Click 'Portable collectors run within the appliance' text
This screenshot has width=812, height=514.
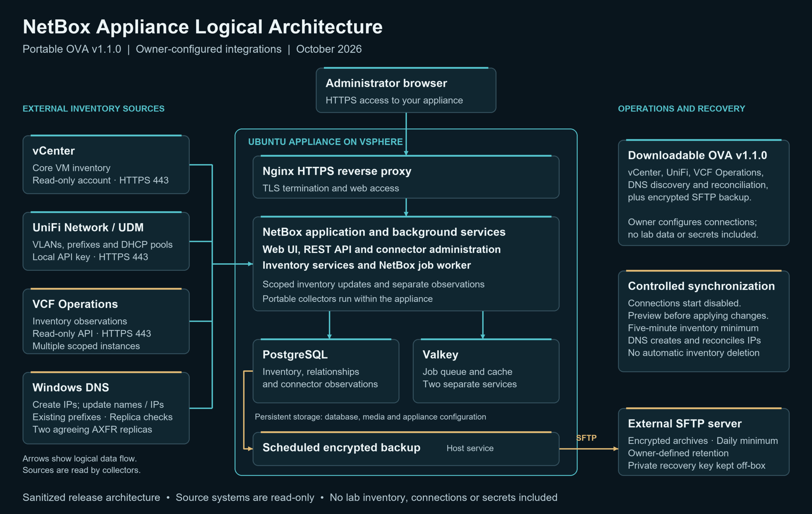tap(348, 299)
